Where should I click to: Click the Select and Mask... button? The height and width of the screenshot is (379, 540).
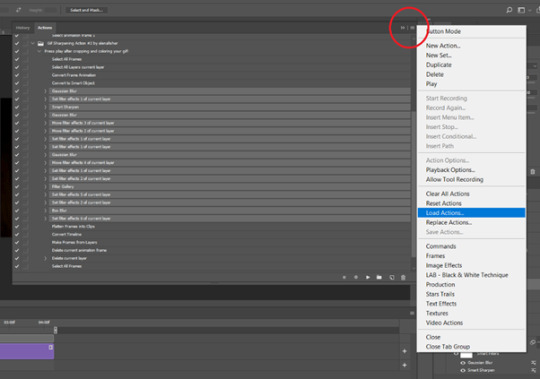[86, 10]
